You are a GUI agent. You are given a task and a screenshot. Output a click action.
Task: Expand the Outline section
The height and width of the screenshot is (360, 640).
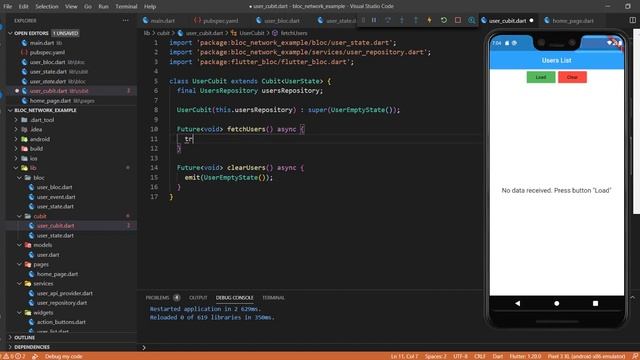click(10, 338)
